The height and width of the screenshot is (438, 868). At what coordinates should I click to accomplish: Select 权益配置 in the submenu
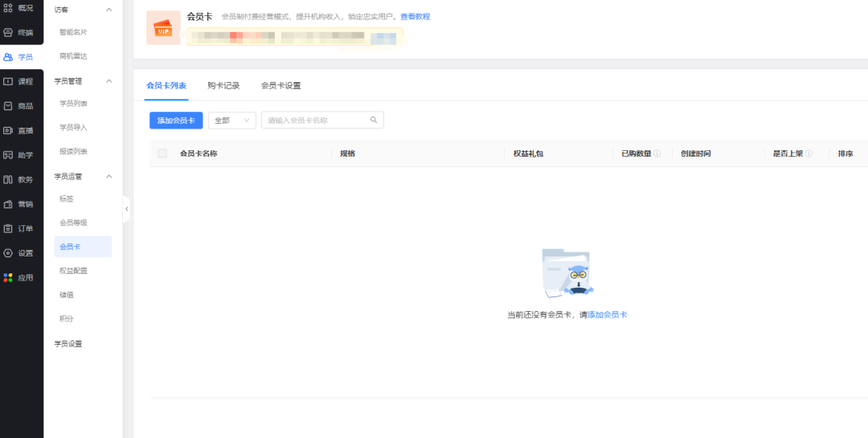[x=73, y=271]
